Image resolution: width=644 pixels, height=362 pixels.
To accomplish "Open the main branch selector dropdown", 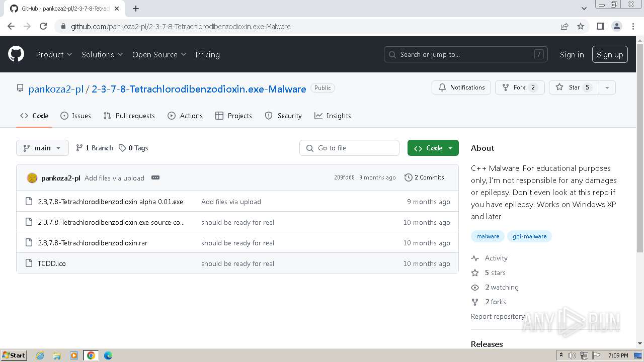I will (x=43, y=148).
